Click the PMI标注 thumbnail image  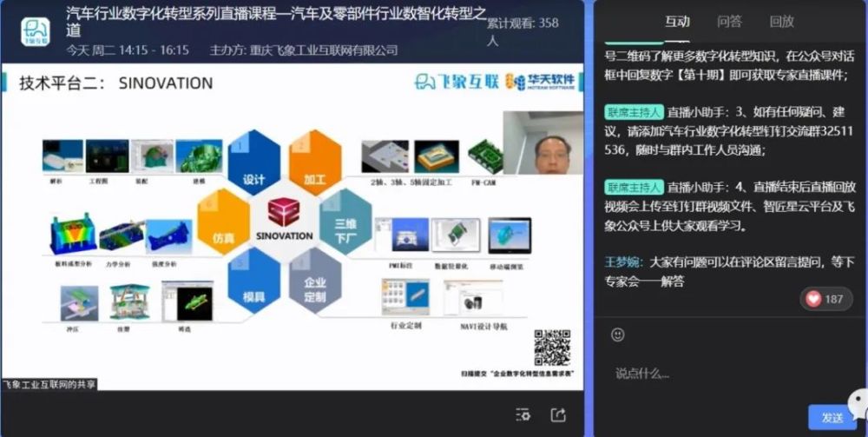tap(402, 235)
